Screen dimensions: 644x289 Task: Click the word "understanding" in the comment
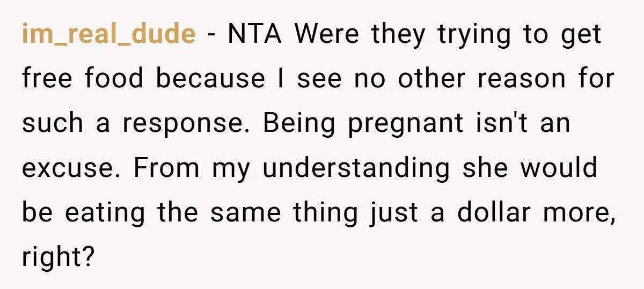click(356, 168)
